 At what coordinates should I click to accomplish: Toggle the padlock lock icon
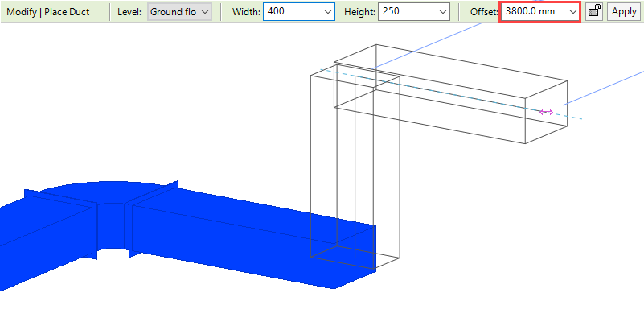pyautogui.click(x=593, y=11)
